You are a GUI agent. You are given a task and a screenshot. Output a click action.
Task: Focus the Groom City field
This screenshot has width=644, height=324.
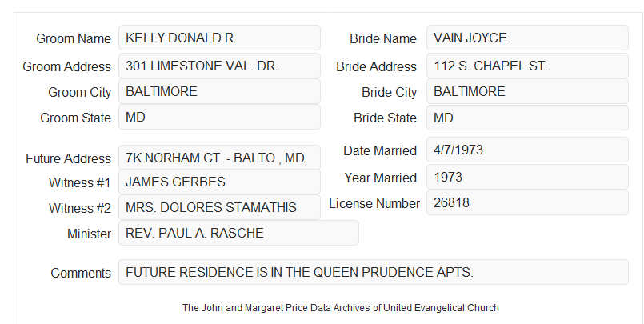point(219,91)
